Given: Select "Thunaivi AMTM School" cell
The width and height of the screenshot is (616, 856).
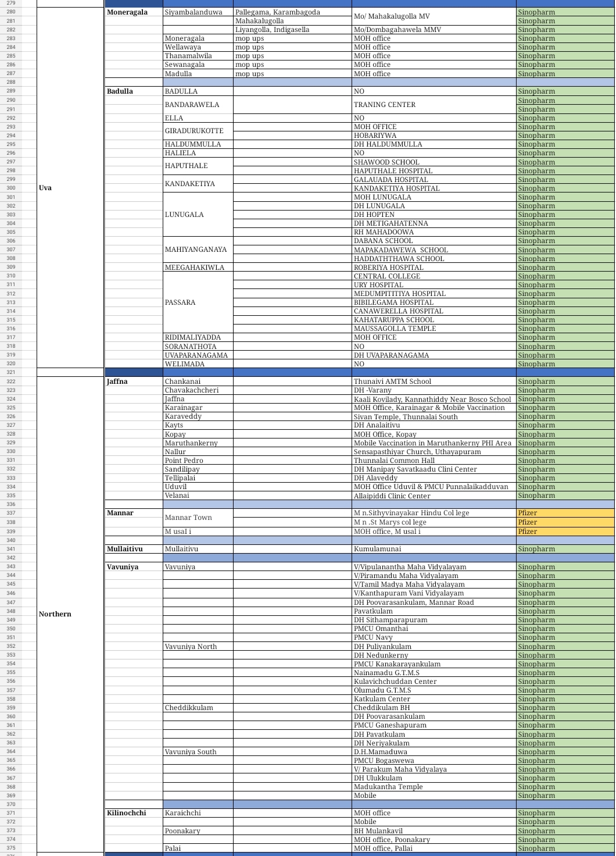Looking at the screenshot, I should [x=434, y=381].
